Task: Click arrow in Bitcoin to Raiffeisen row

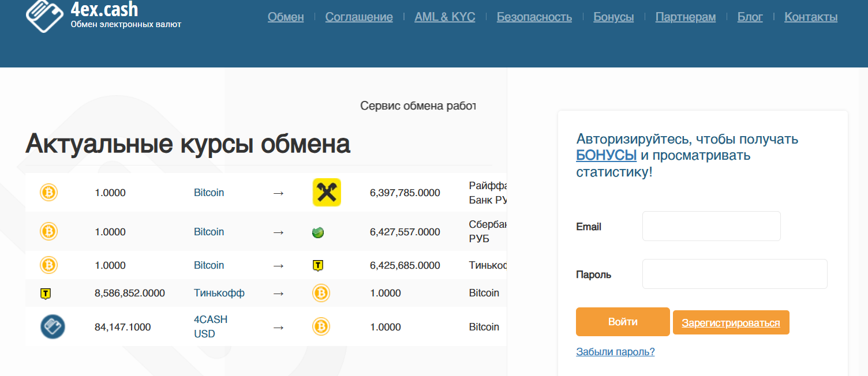Action: coord(278,193)
